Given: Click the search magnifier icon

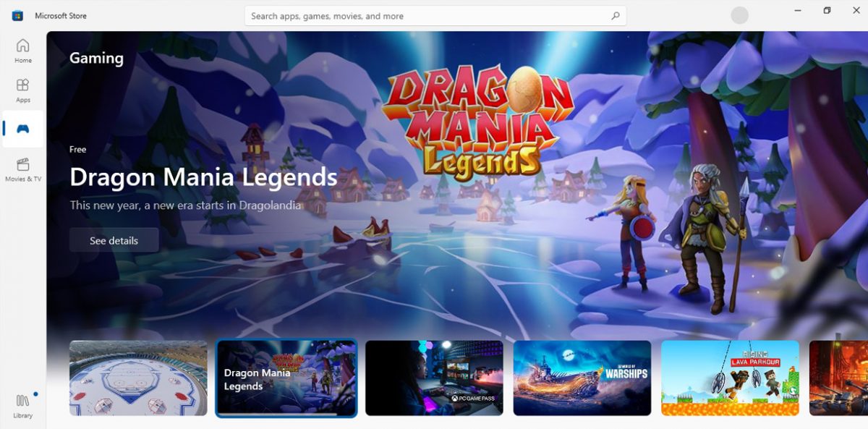Looking at the screenshot, I should [614, 14].
